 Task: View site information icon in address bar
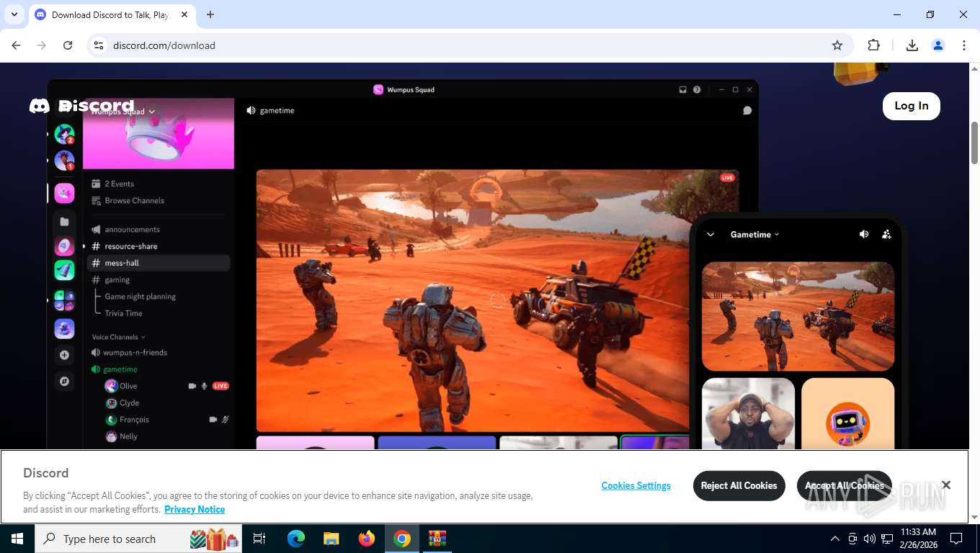99,45
